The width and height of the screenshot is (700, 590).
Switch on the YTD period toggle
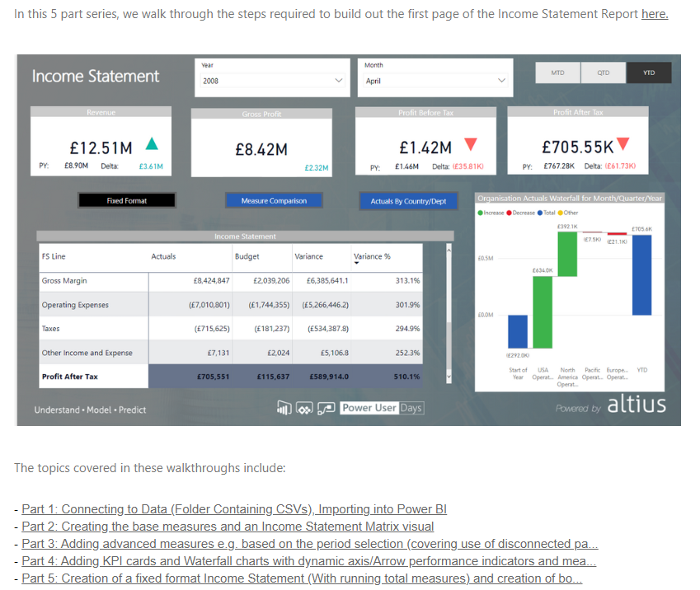648,73
